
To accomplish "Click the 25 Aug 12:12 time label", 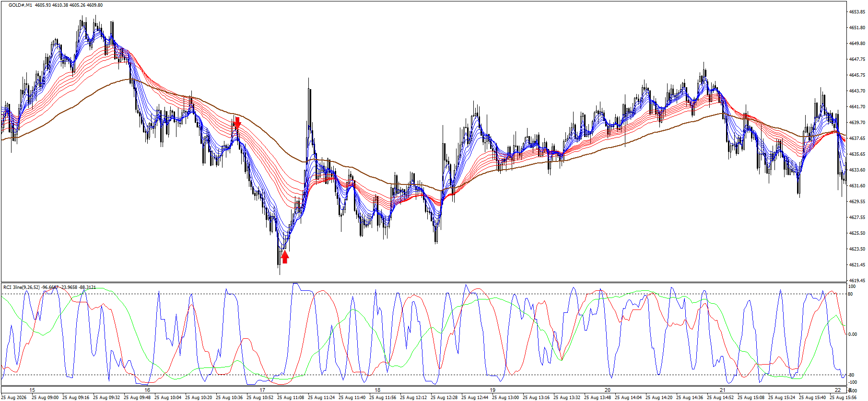I will pos(414,398).
